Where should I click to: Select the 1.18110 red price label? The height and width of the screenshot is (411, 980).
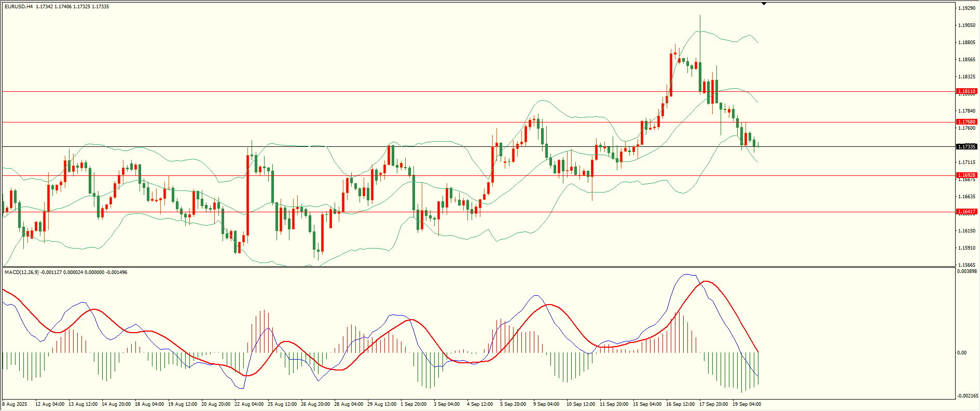click(967, 91)
